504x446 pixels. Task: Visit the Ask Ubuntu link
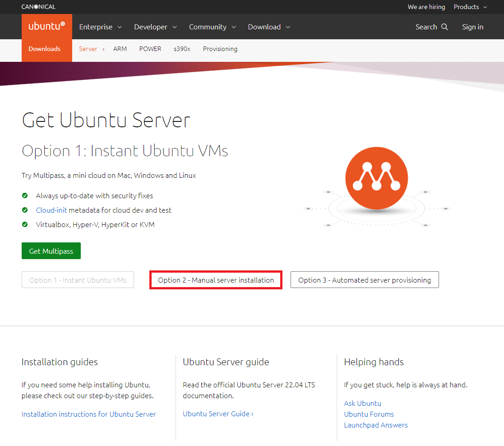click(362, 403)
